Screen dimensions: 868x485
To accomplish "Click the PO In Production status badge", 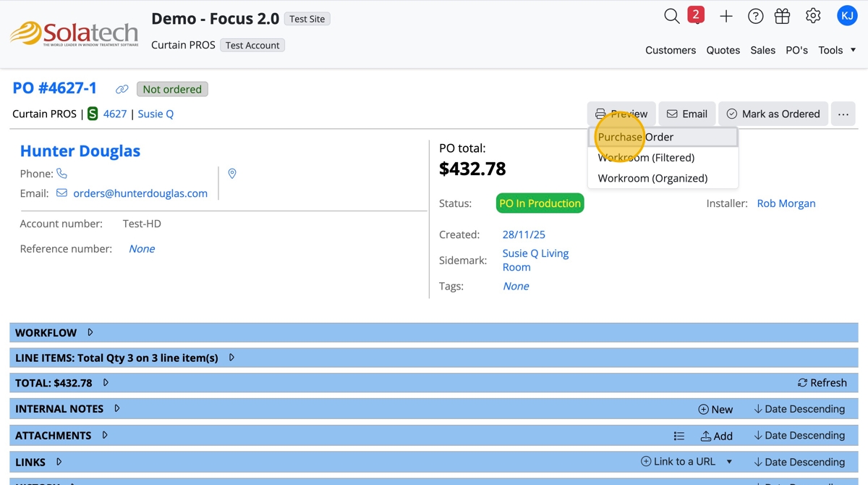I will [x=540, y=203].
